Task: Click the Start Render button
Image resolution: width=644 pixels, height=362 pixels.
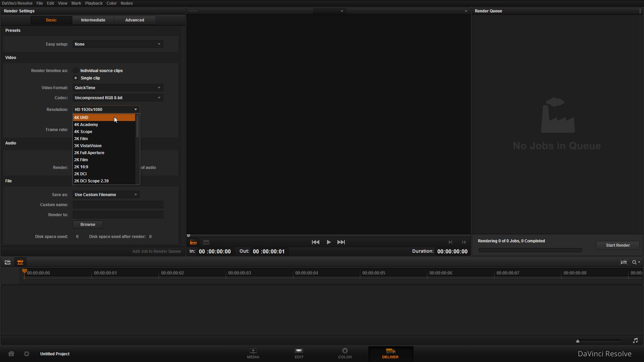Action: 618,245
